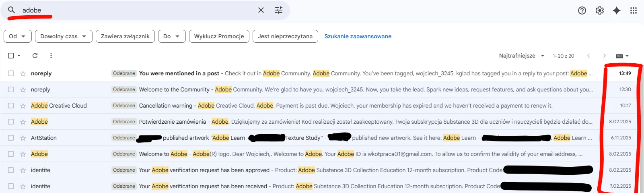Clear the adobe search query
This screenshot has width=644, height=193.
point(261,10)
